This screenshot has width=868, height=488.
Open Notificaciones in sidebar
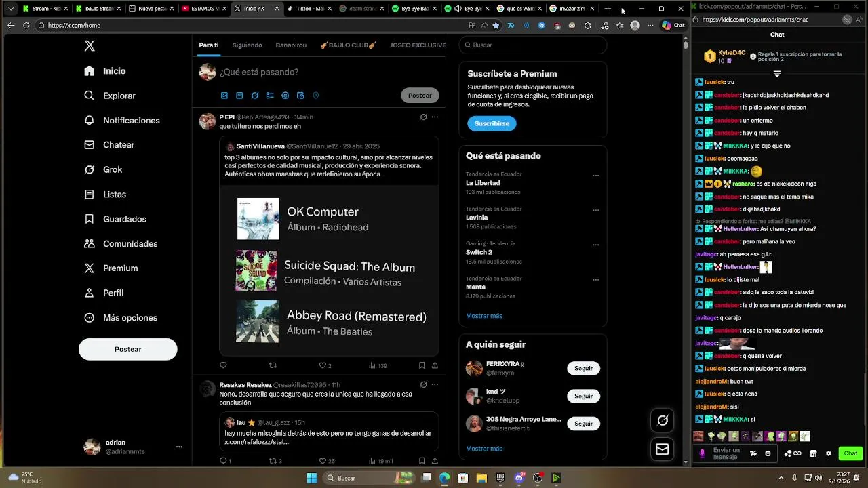pos(123,120)
